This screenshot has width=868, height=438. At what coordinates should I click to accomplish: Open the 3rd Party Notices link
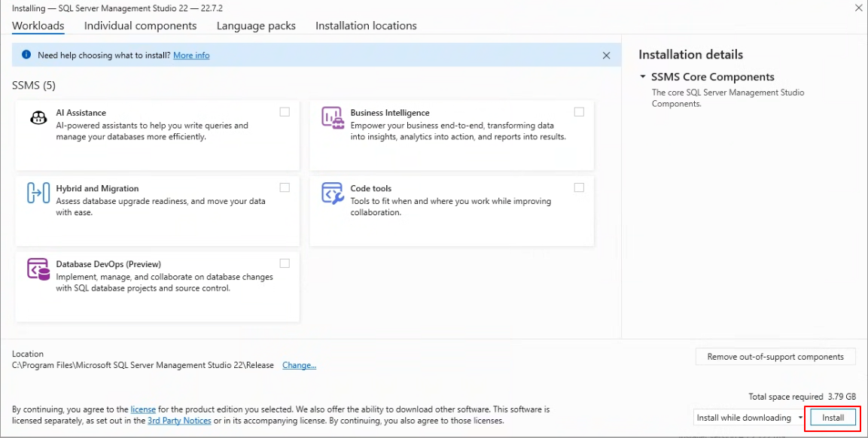[x=179, y=421]
